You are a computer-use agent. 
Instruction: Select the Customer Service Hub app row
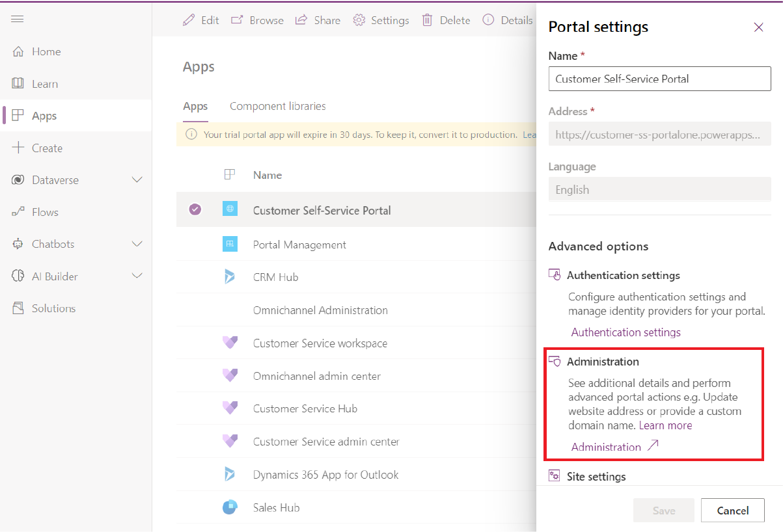(x=357, y=408)
